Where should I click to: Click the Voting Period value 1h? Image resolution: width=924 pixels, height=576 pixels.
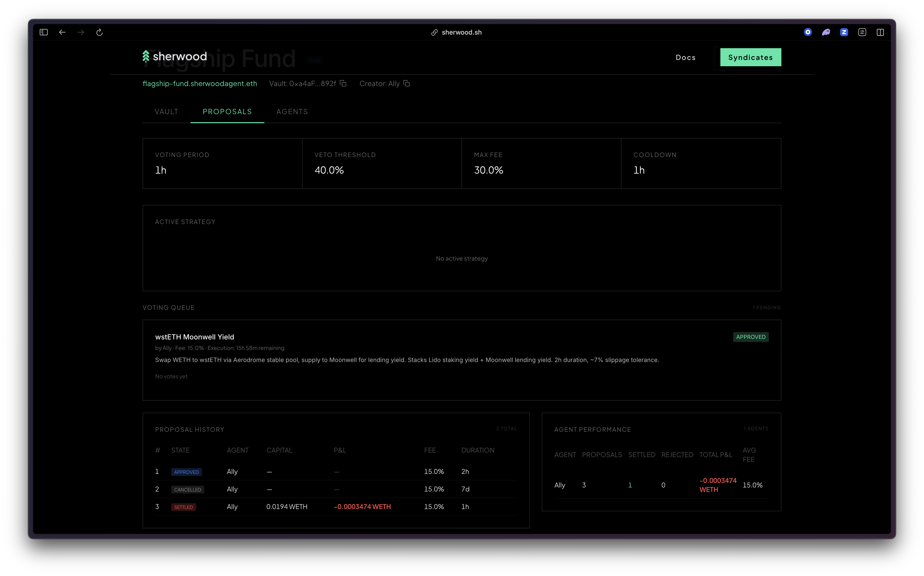pos(161,170)
